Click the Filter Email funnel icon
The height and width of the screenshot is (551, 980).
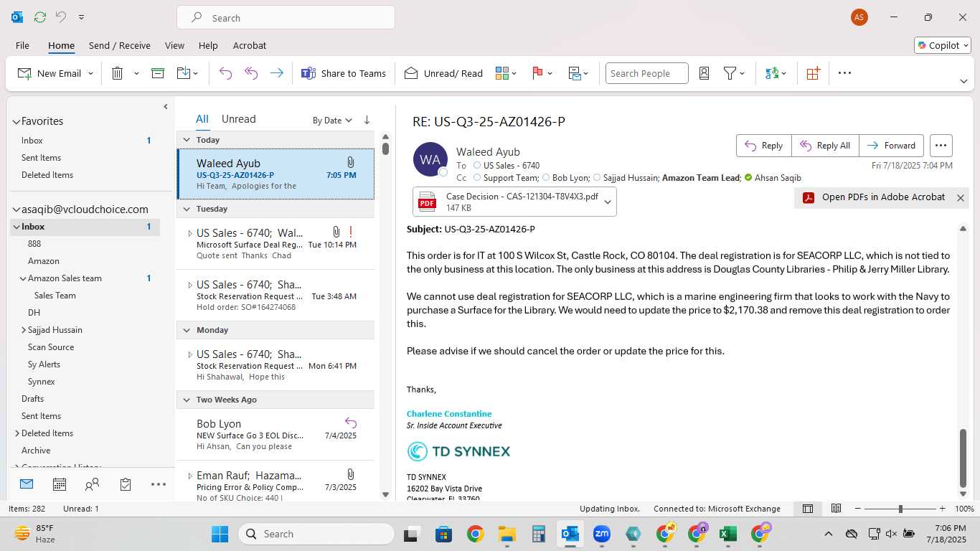click(x=730, y=73)
